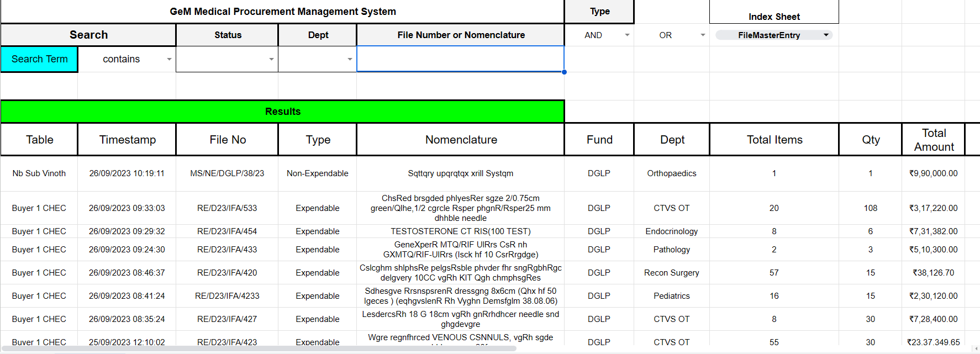Select the Search header cell
The width and height of the screenshot is (980, 354).
point(88,35)
